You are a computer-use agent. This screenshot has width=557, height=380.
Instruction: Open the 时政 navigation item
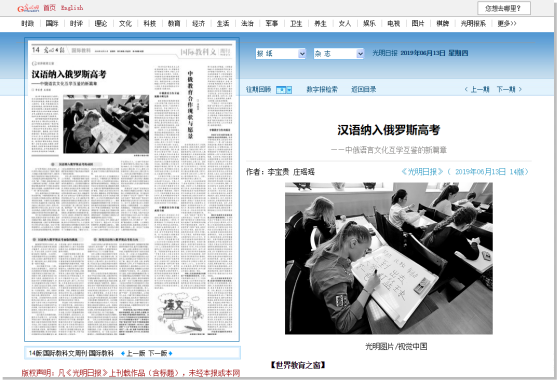(28, 23)
